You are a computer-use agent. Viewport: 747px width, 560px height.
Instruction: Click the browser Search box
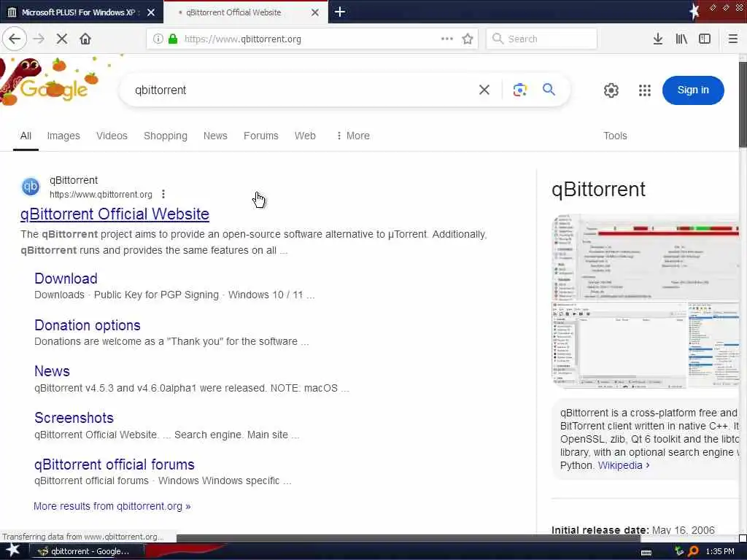coord(541,39)
